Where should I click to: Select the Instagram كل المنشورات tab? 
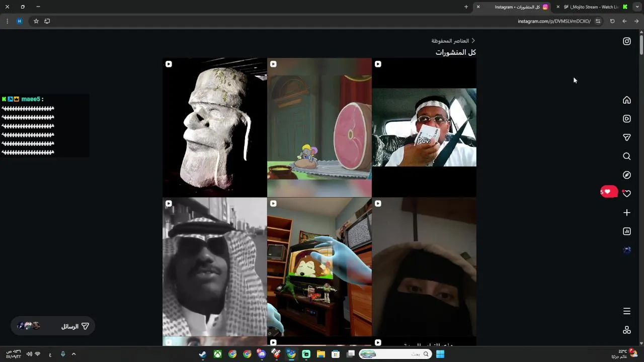pos(513,7)
